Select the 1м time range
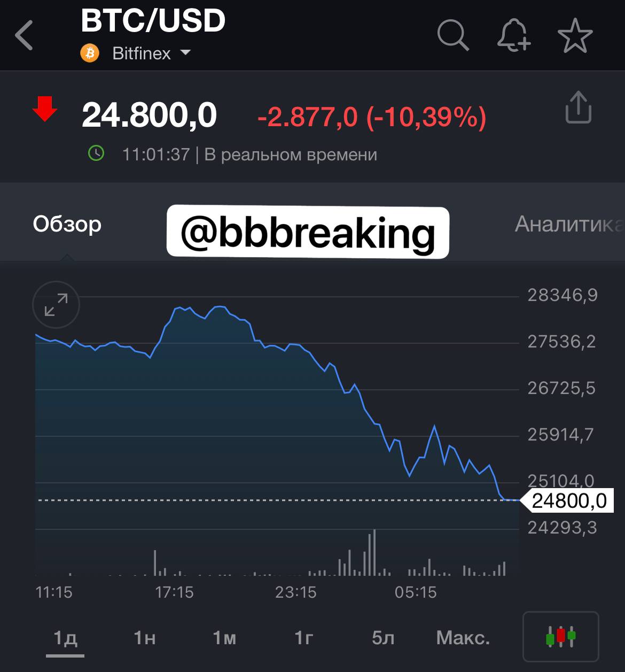The width and height of the screenshot is (625, 672). click(224, 638)
